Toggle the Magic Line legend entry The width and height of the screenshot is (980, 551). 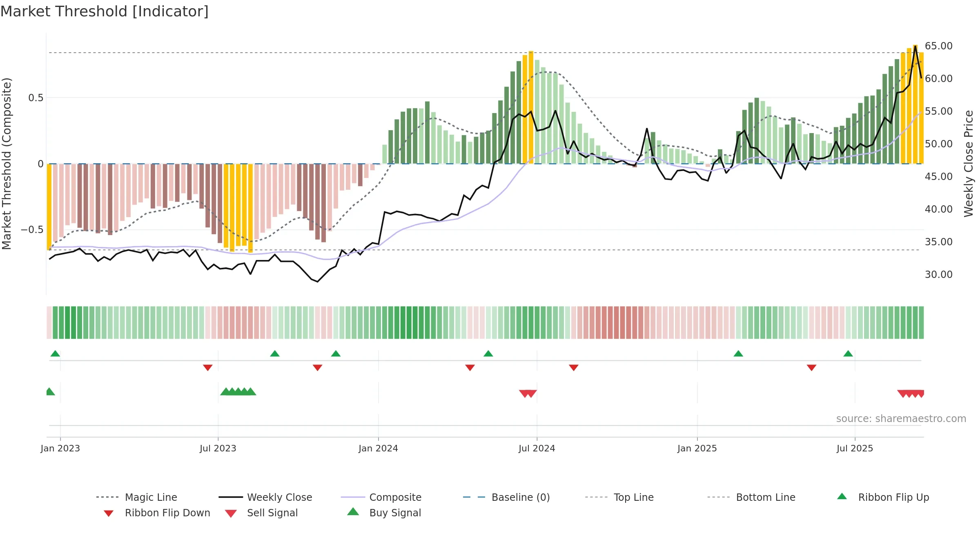[136, 497]
